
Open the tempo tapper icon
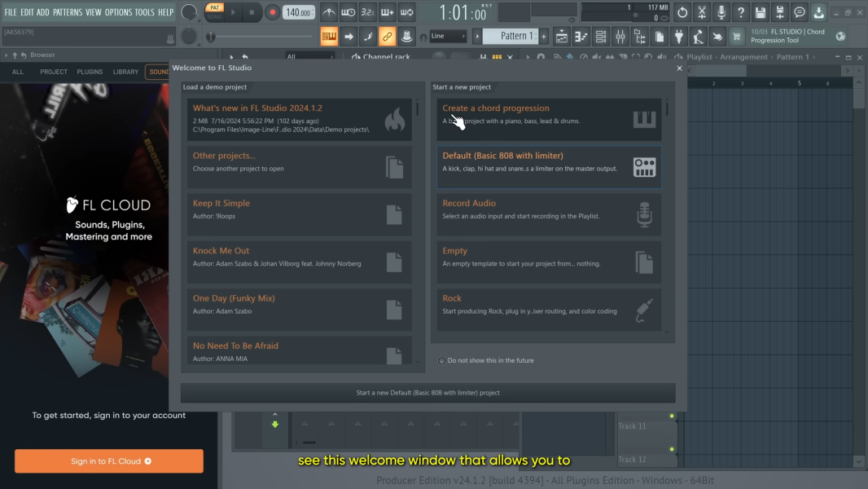pos(698,37)
